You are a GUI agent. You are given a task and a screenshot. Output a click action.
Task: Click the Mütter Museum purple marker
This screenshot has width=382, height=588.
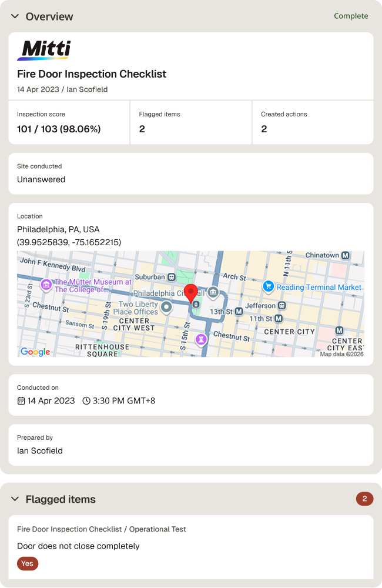tap(46, 285)
